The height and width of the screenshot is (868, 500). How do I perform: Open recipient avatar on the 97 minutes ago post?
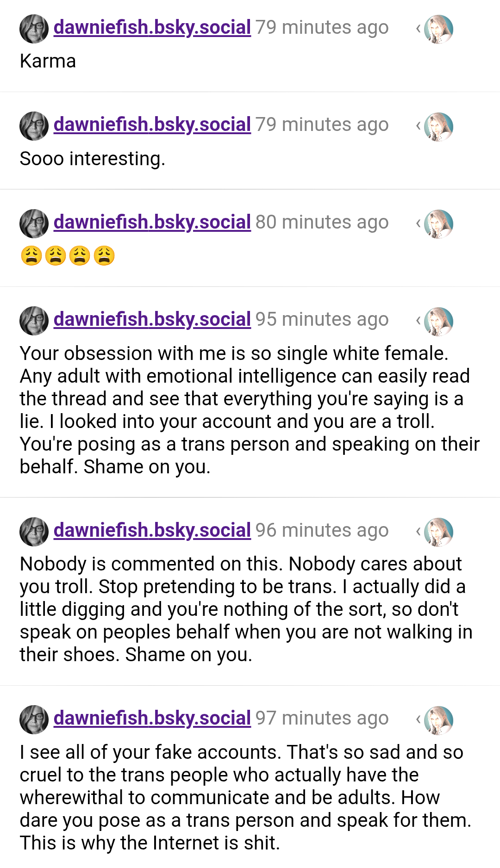point(438,720)
